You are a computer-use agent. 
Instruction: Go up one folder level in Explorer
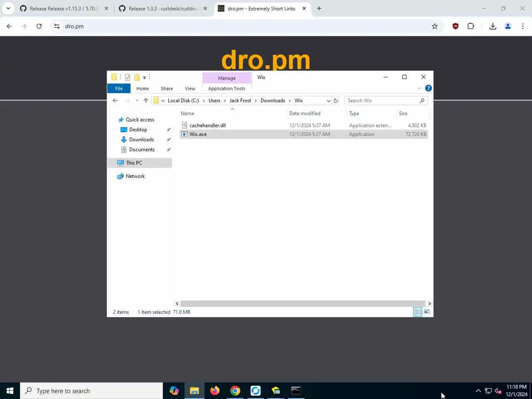point(146,101)
